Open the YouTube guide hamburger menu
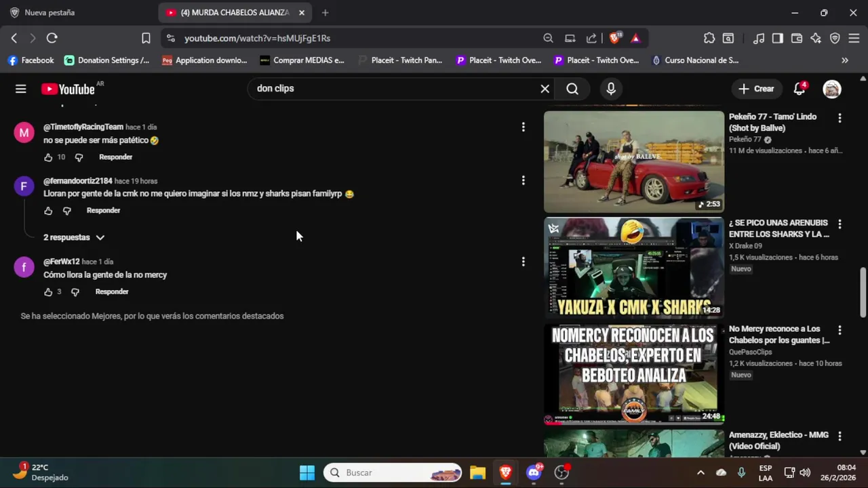This screenshot has height=488, width=868. (x=21, y=89)
